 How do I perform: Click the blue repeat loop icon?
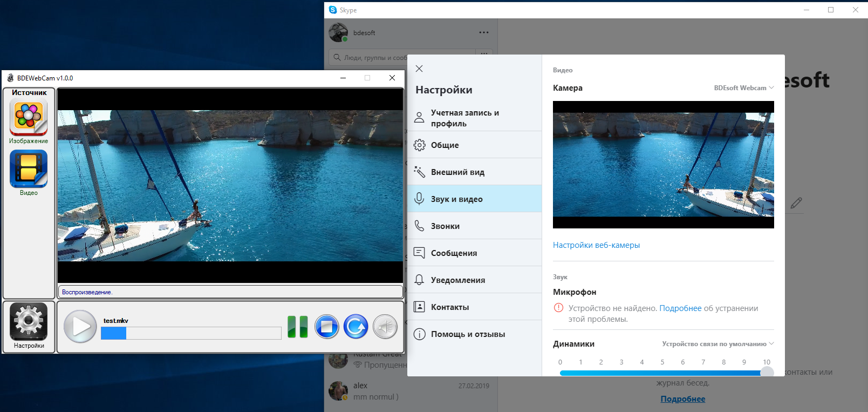[356, 327]
